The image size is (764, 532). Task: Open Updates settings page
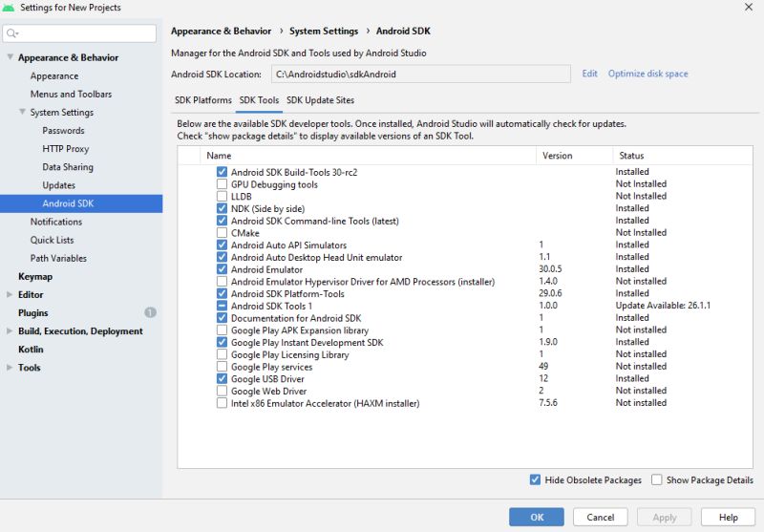[59, 185]
